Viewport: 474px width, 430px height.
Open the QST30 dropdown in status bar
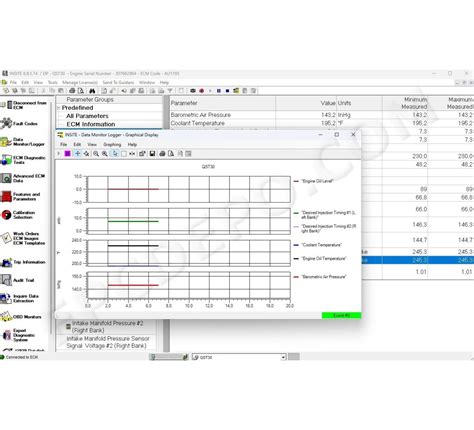pyautogui.click(x=283, y=357)
